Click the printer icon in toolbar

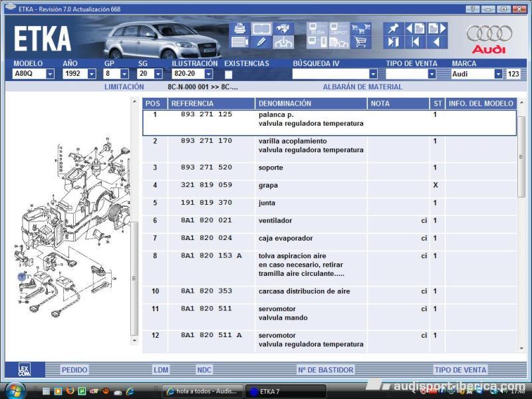click(x=239, y=29)
